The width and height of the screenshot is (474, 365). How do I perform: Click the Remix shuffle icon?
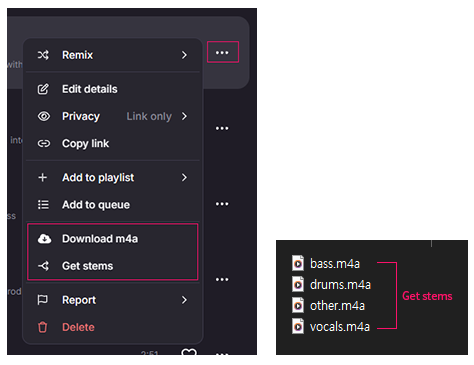[x=43, y=55]
